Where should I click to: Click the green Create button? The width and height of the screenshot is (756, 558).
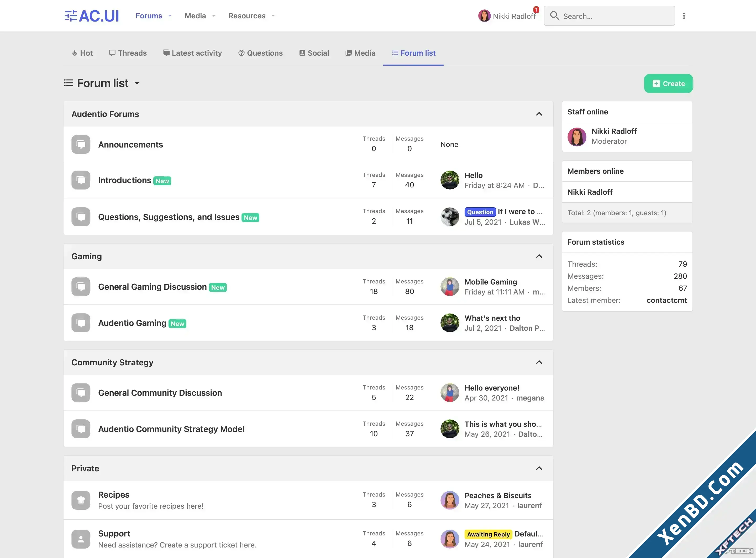click(x=668, y=83)
